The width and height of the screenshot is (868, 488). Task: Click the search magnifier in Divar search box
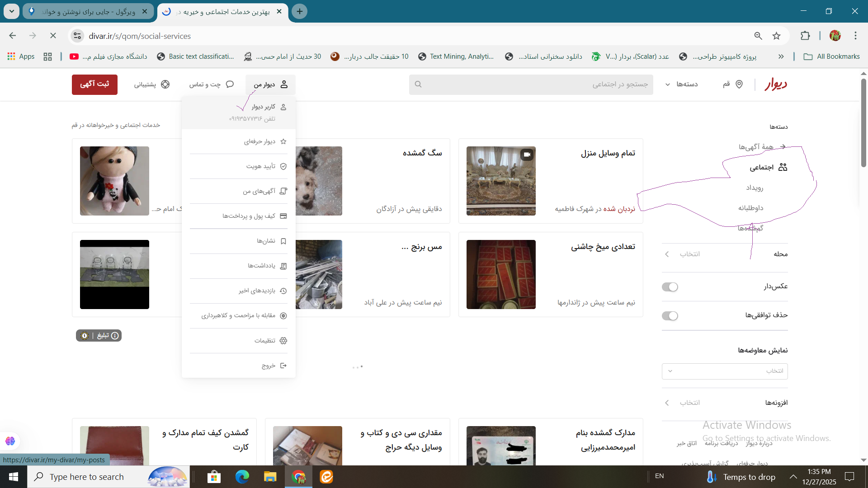tap(418, 84)
